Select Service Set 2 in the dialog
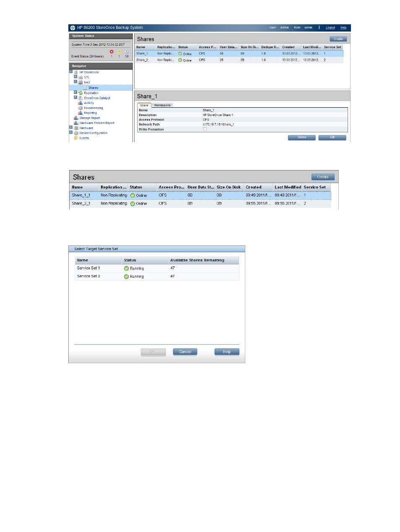This screenshot has height=532, width=400. click(157, 276)
